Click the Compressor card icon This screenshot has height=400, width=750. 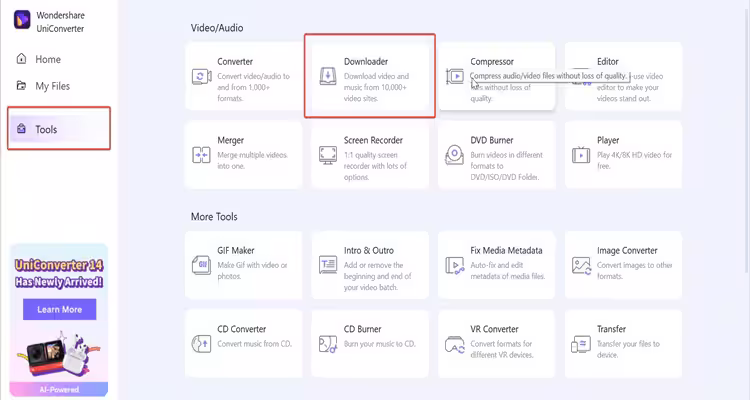(454, 77)
